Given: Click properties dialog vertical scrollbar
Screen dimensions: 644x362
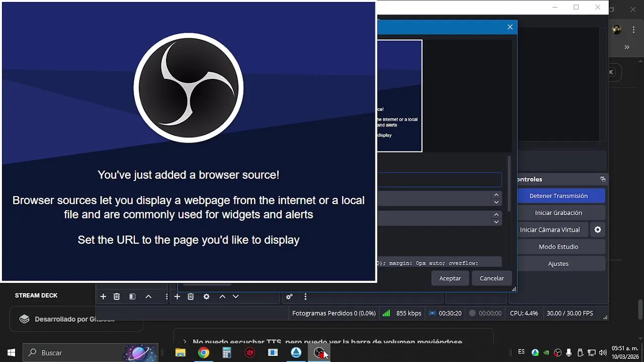Looking at the screenshot, I should tap(509, 184).
